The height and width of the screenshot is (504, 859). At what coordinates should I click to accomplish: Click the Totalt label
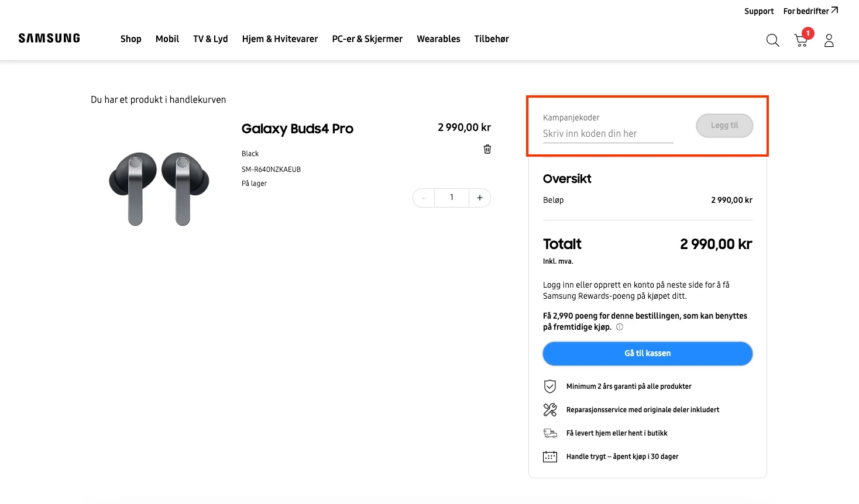coord(562,244)
